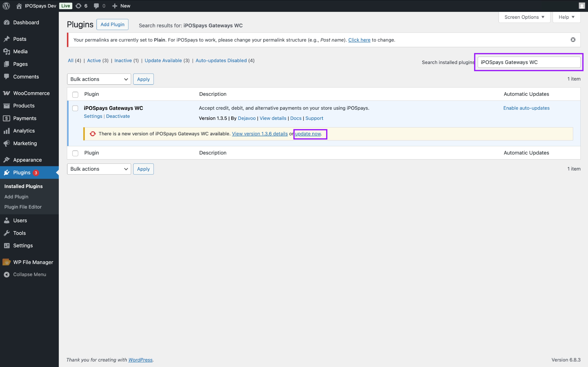Check the iPOSpays Gateways WC plugin checkbox
This screenshot has width=588, height=367.
(x=75, y=108)
